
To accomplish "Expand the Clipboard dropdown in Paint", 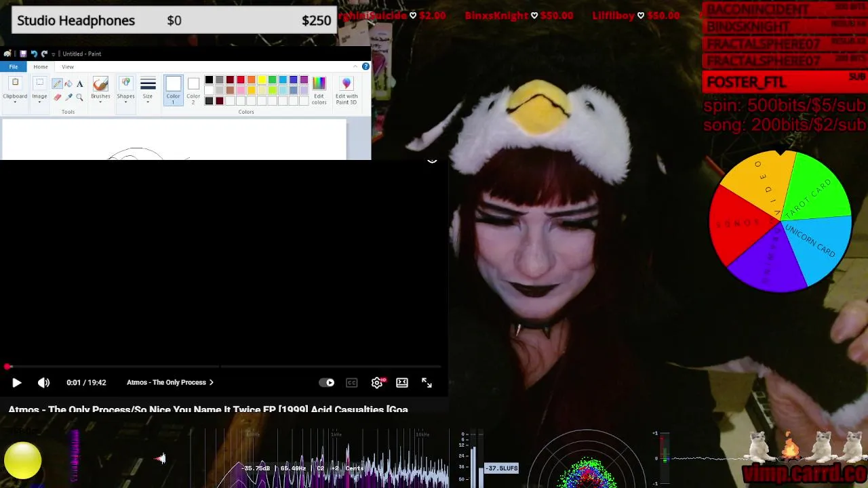I will click(x=15, y=102).
